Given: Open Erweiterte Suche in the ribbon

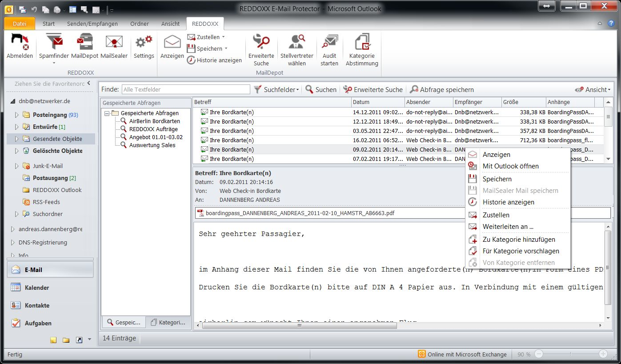Looking at the screenshot, I should click(x=261, y=50).
